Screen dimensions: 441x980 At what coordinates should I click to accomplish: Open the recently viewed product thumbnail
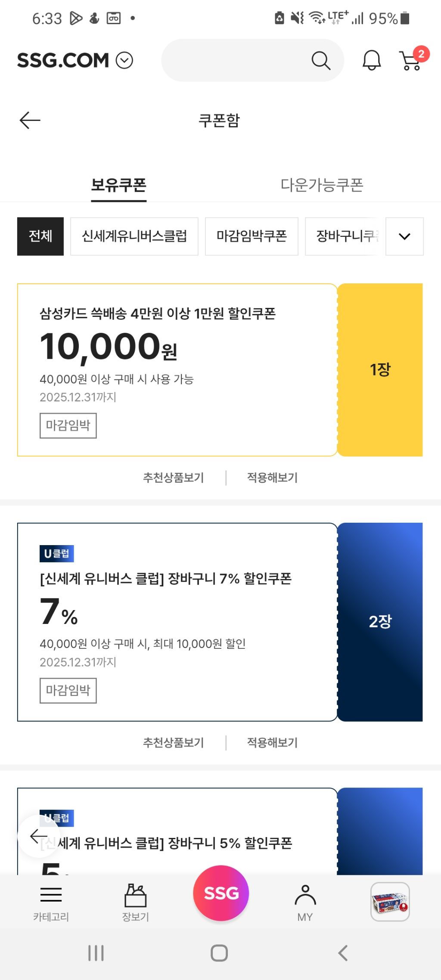pyautogui.click(x=390, y=902)
